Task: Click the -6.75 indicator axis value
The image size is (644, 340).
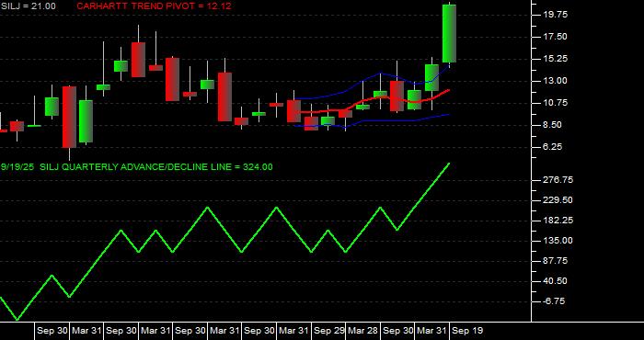Action: [555, 301]
